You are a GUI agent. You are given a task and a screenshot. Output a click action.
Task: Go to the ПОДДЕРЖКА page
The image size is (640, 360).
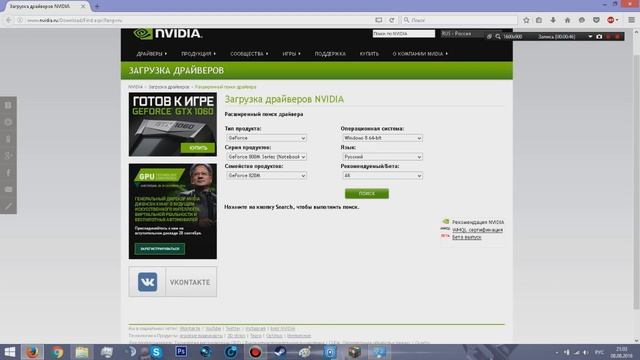tap(330, 54)
